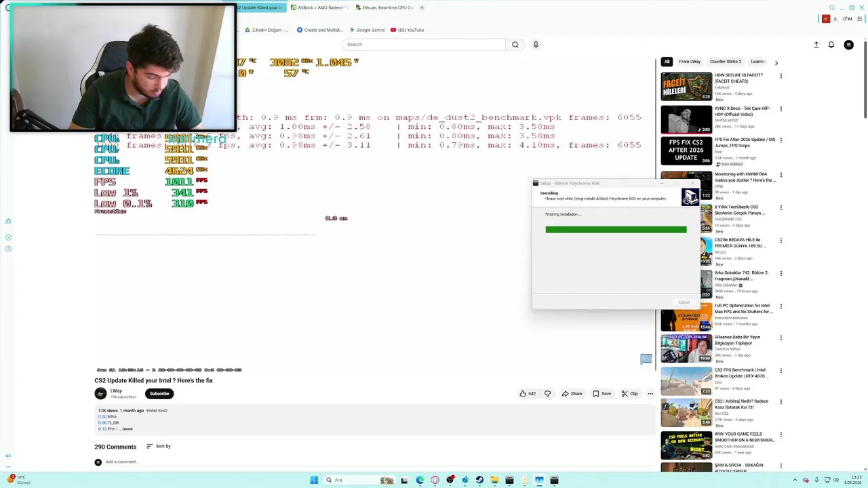Open Windows Start menu
Image resolution: width=868 pixels, height=488 pixels.
click(314, 480)
